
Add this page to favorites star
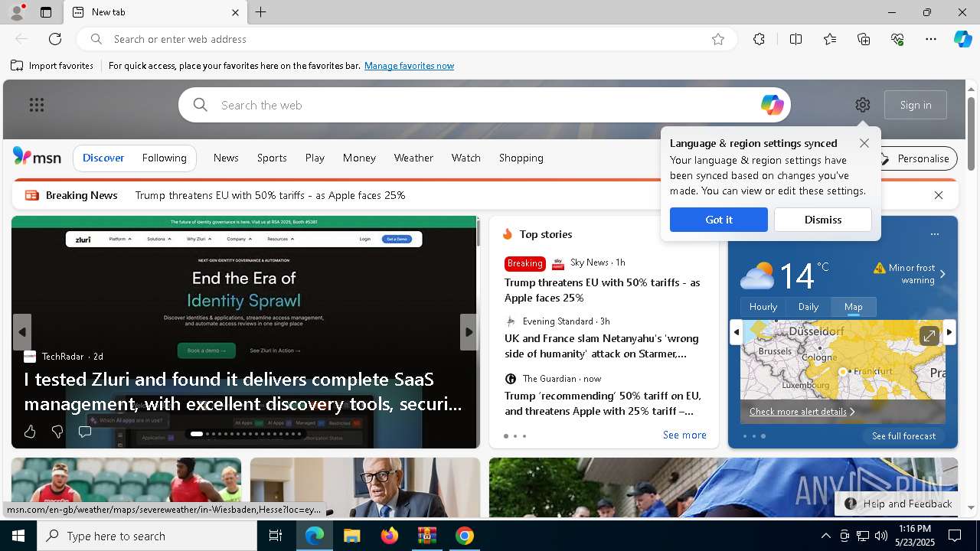click(717, 39)
